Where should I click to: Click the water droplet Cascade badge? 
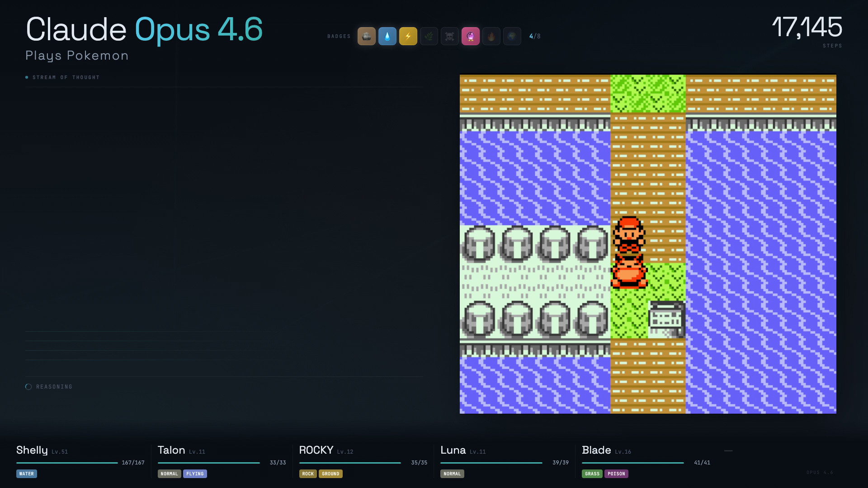click(387, 36)
